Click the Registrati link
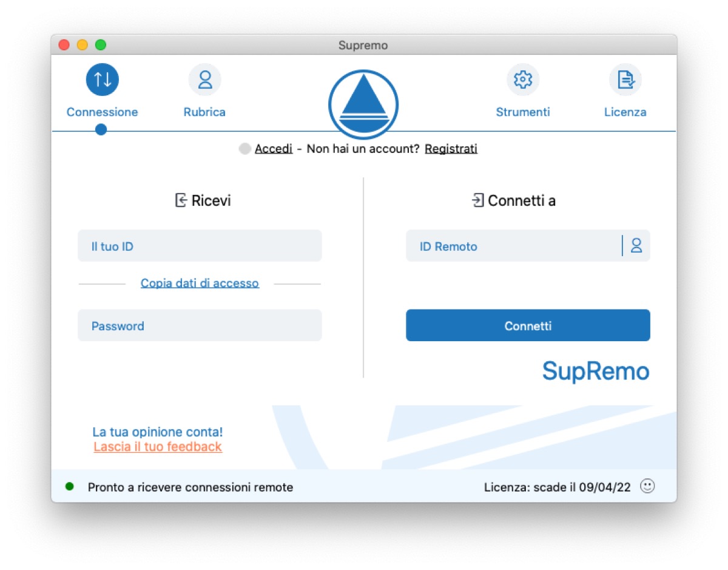The width and height of the screenshot is (728, 570). pos(451,149)
